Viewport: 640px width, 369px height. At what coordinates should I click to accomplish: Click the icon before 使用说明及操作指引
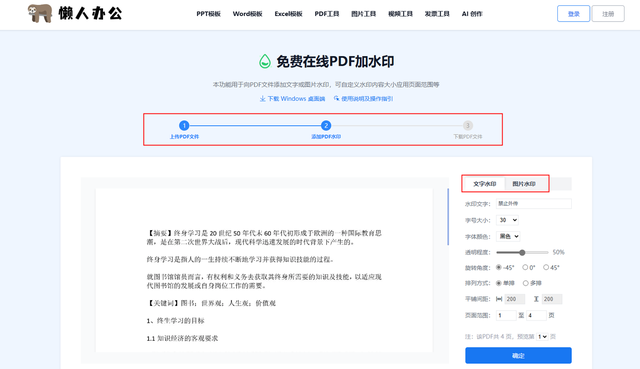(x=336, y=98)
